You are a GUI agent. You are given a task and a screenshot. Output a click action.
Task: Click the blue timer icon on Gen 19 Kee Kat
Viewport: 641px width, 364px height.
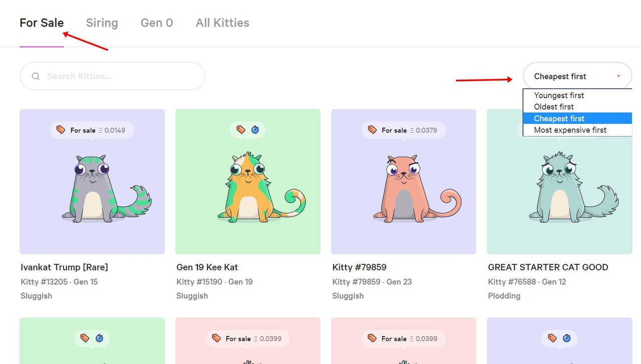click(255, 130)
